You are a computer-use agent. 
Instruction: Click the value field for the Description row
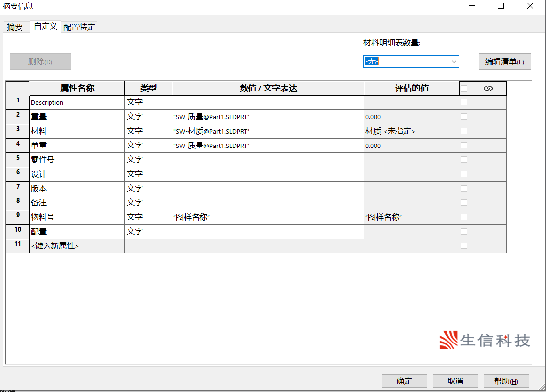[x=268, y=102]
